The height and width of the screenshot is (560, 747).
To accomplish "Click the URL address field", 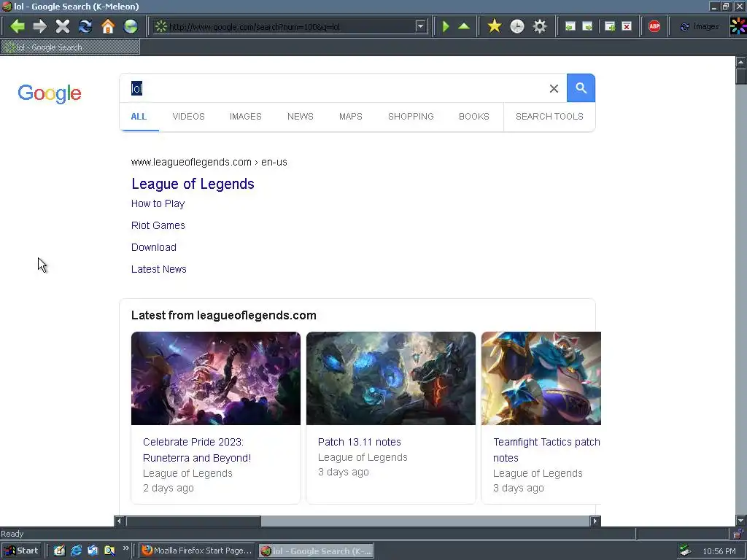I will point(290,27).
